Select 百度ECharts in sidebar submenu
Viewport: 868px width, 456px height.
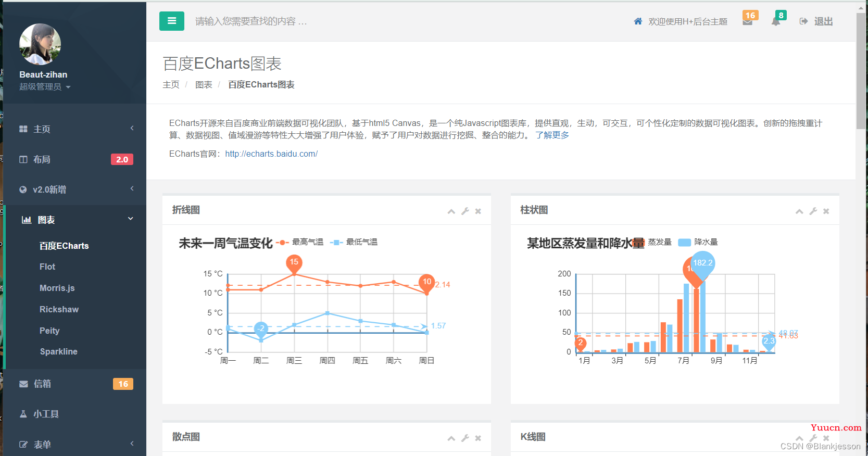point(64,246)
